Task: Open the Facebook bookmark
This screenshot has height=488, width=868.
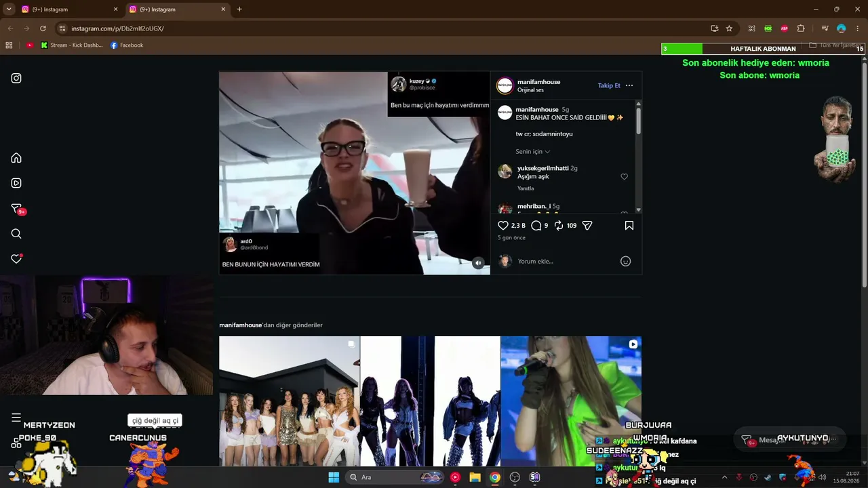Action: pos(127,45)
